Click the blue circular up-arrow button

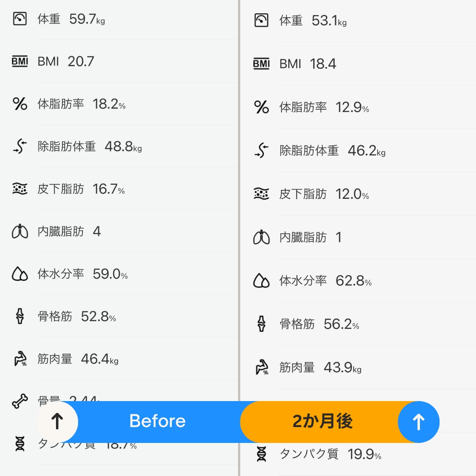click(419, 422)
